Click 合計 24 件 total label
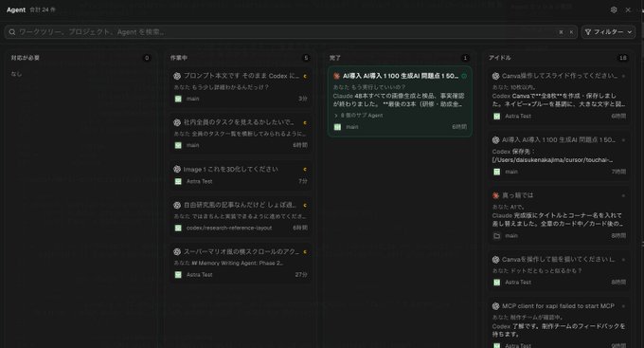Image resolution: width=644 pixels, height=348 pixels. pos(43,9)
